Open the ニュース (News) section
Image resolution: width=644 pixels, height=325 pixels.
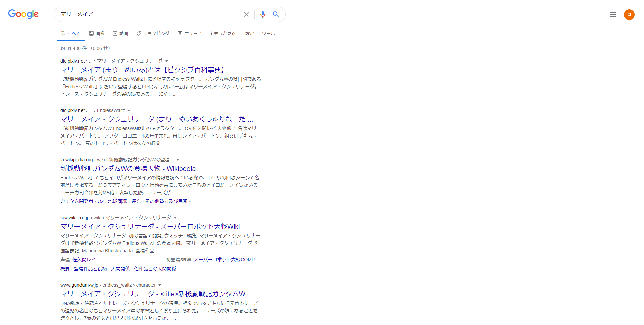click(190, 33)
